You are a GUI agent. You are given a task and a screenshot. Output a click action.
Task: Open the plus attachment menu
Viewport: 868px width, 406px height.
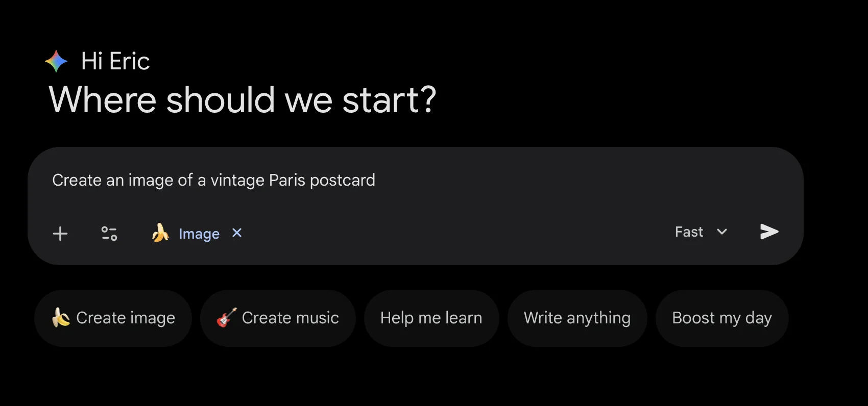click(x=60, y=234)
